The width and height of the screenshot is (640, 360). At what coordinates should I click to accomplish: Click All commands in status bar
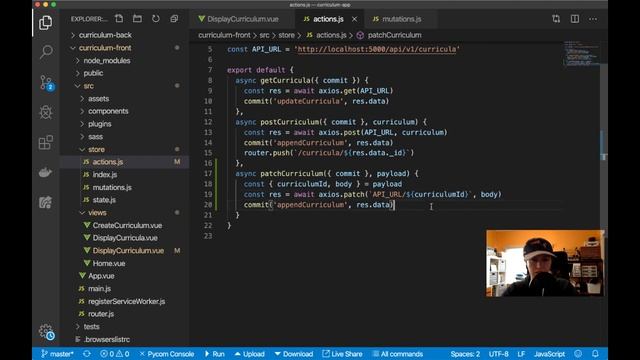(x=398, y=354)
